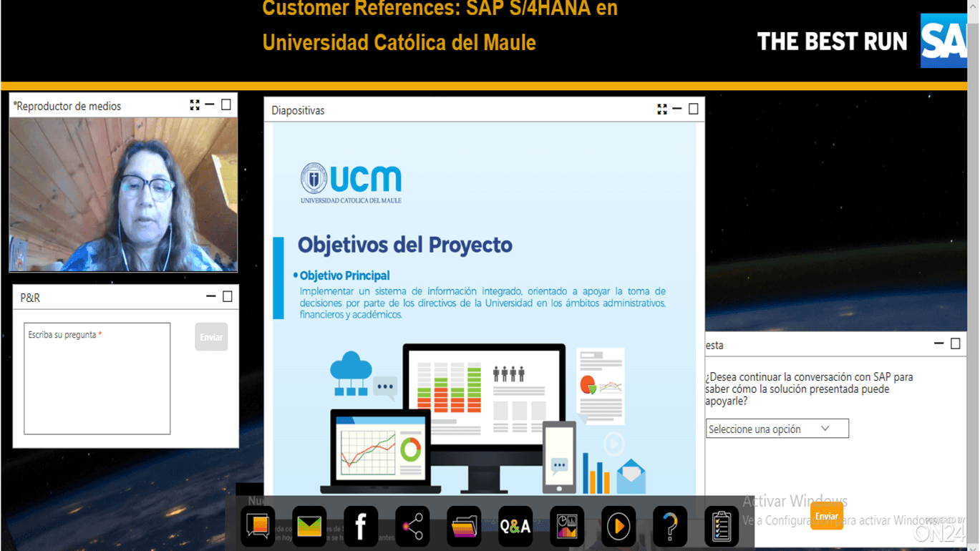Minimize the P&R panel
The width and height of the screenshot is (980, 551).
(210, 296)
